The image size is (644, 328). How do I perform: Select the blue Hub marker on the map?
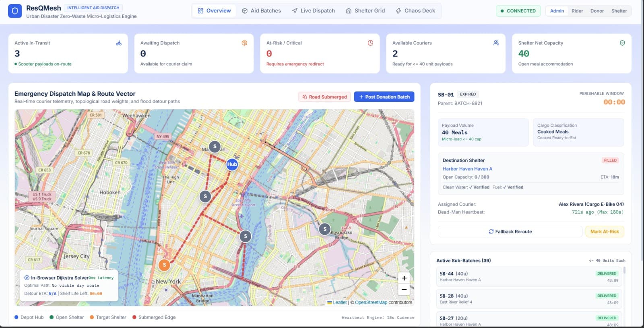click(x=232, y=164)
